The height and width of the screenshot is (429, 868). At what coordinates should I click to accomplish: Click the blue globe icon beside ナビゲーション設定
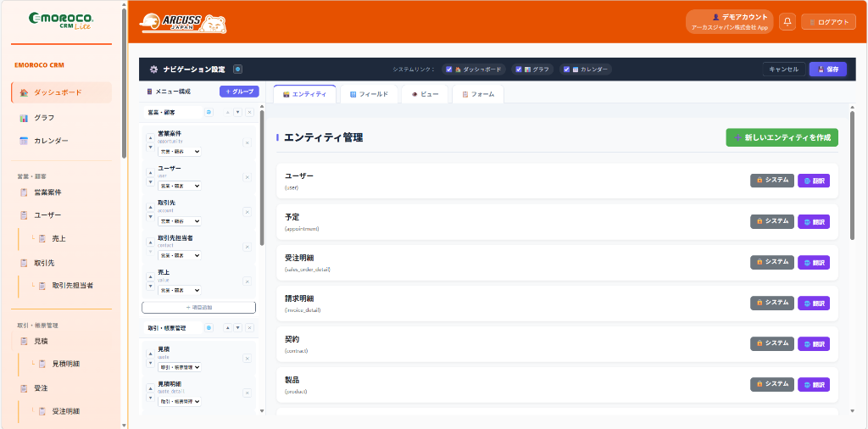237,70
